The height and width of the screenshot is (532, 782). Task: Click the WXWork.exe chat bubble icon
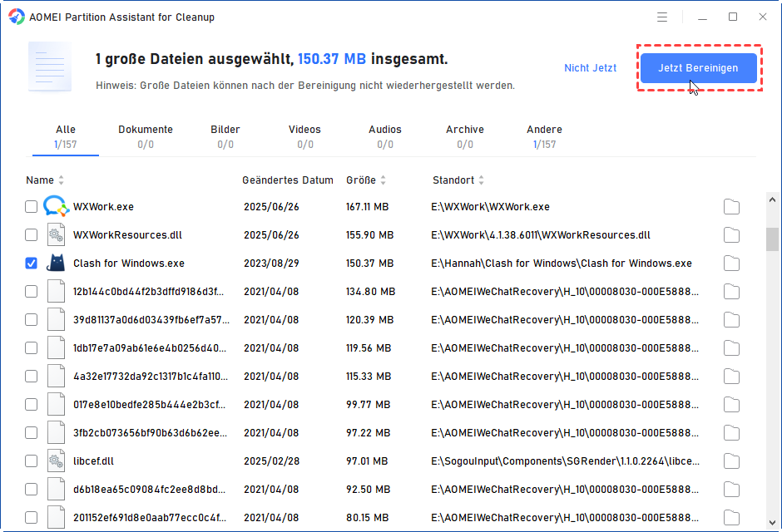pyautogui.click(x=56, y=206)
